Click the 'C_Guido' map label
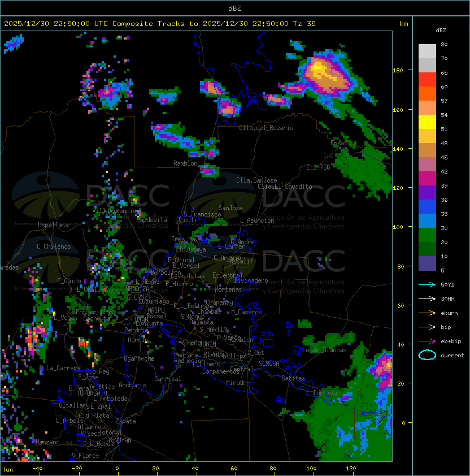This screenshot has width=470, height=476. [x=69, y=281]
